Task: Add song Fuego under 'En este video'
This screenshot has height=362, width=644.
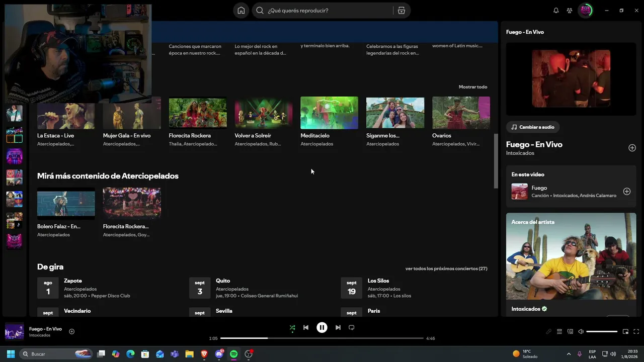Action: point(627,192)
